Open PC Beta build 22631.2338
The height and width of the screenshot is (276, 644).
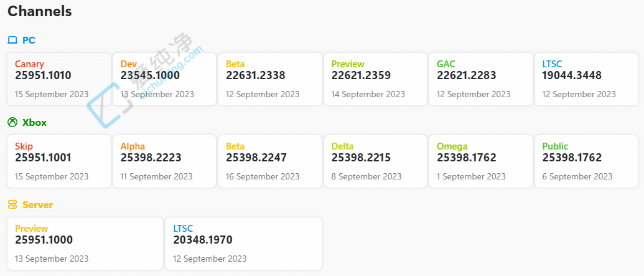click(x=269, y=79)
